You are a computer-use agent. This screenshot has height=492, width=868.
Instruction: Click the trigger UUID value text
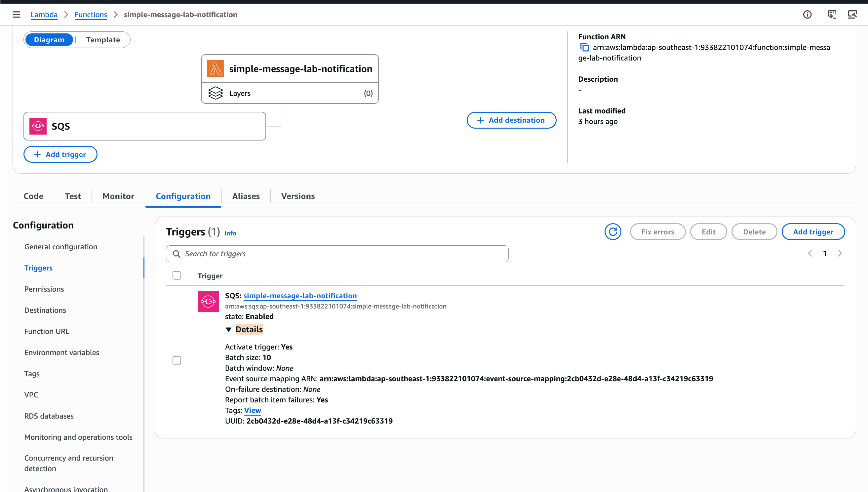pos(320,421)
